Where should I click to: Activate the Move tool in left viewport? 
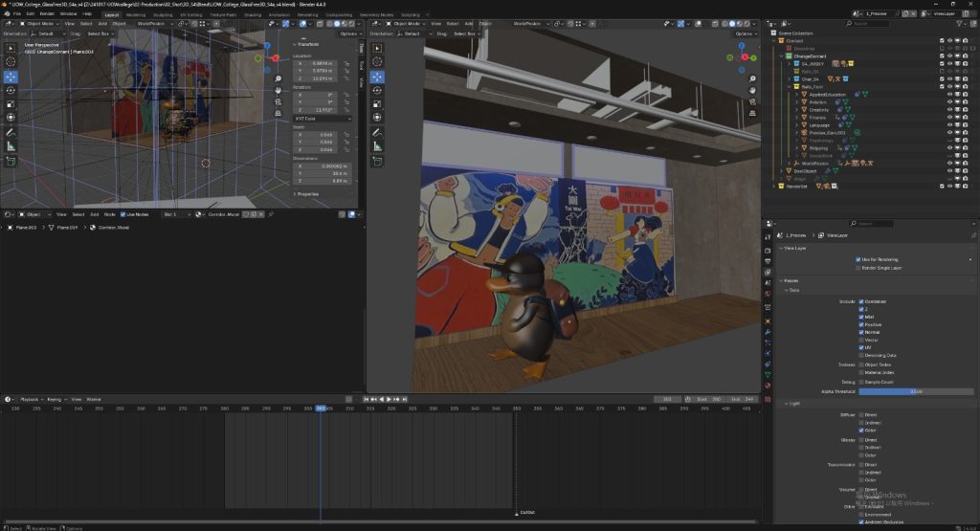pyautogui.click(x=11, y=77)
